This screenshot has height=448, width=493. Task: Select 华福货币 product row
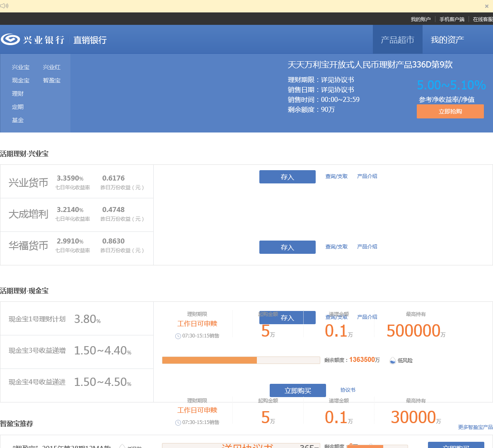77,248
